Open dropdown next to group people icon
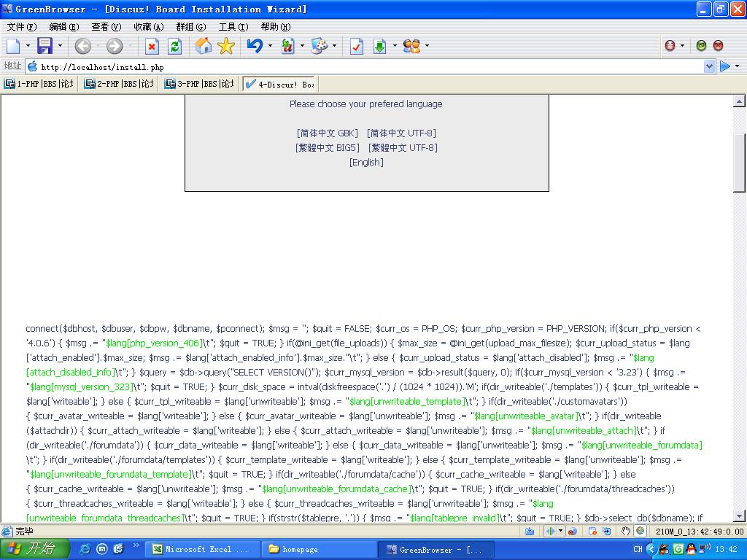Viewport: 747px width, 560px height. tap(427, 46)
